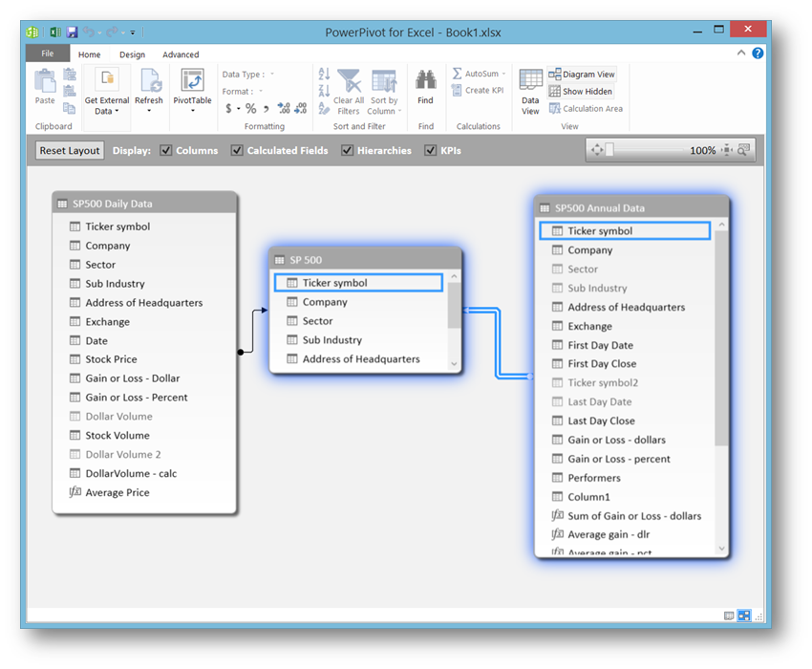Apply percent format
Screen dimensions: 812x669
click(251, 108)
